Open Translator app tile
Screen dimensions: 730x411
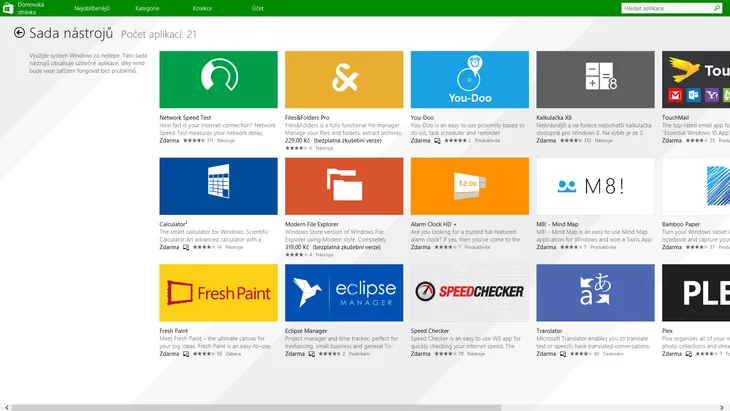595,293
